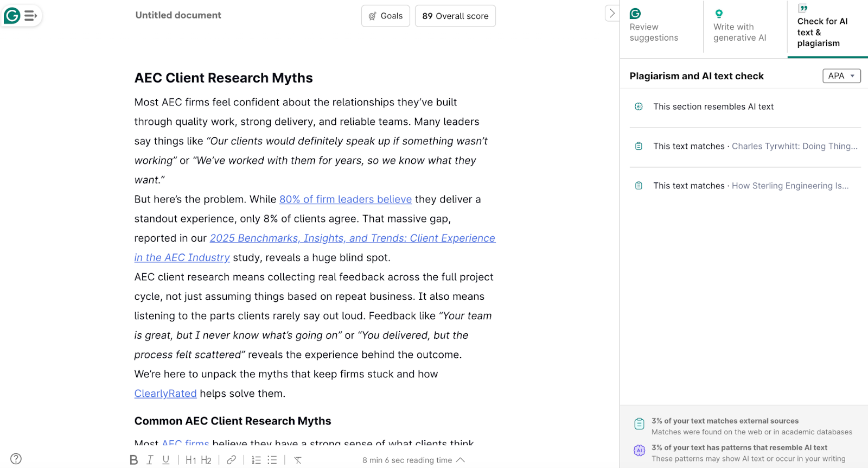Screen dimensions: 868x468
Task: Click the 'in the AEC Industry' link text
Action: point(182,258)
